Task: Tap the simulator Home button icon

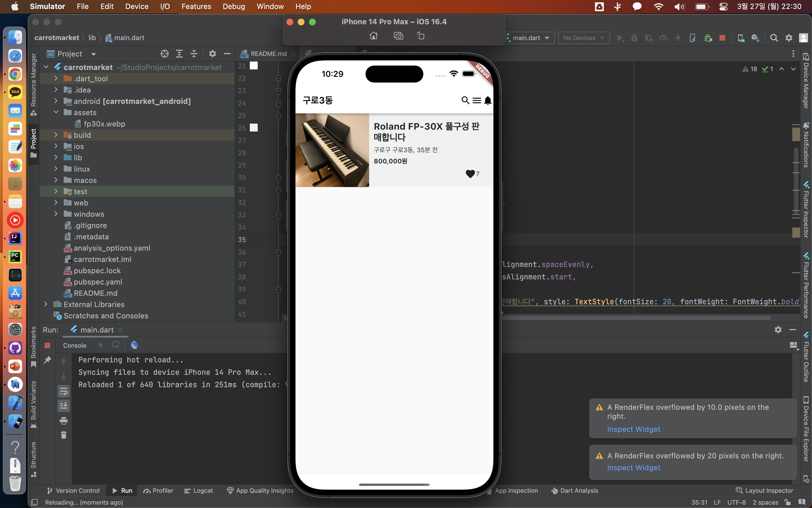Action: (x=374, y=36)
